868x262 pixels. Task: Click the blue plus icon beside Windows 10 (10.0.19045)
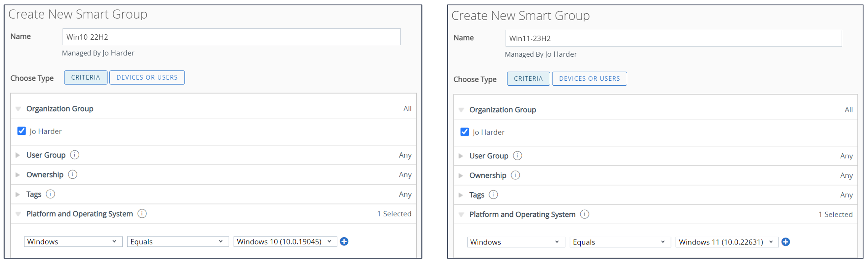tap(344, 241)
